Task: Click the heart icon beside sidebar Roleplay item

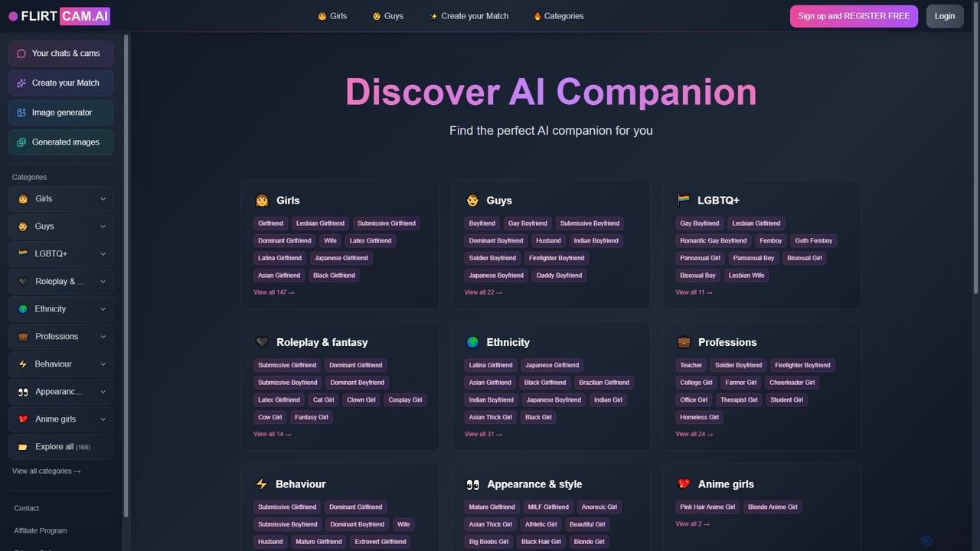Action: click(x=23, y=282)
